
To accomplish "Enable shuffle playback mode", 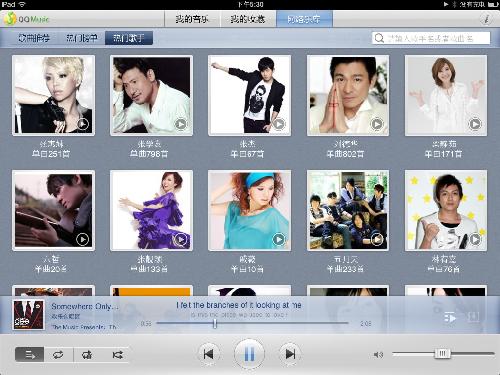I will point(117,354).
